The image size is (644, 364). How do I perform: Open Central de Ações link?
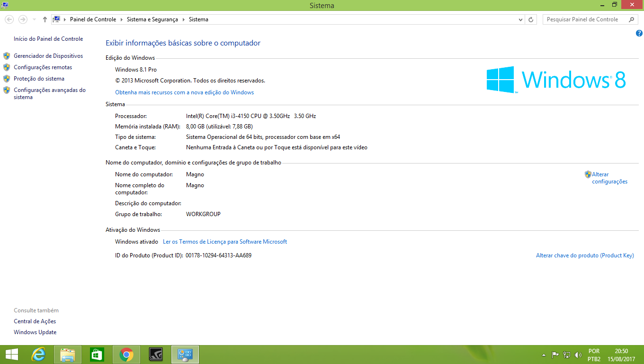[35, 321]
